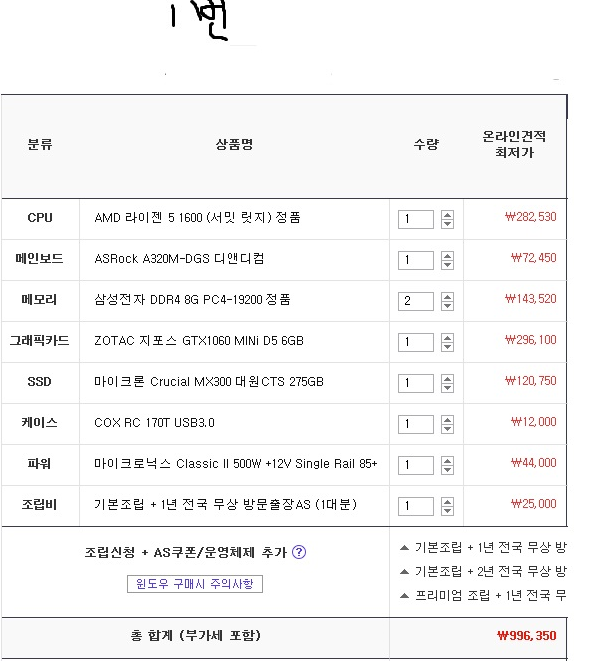This screenshot has width=589, height=661.
Task: Open ZOTAC 지포스 GTX1060 product link
Action: [x=199, y=341]
